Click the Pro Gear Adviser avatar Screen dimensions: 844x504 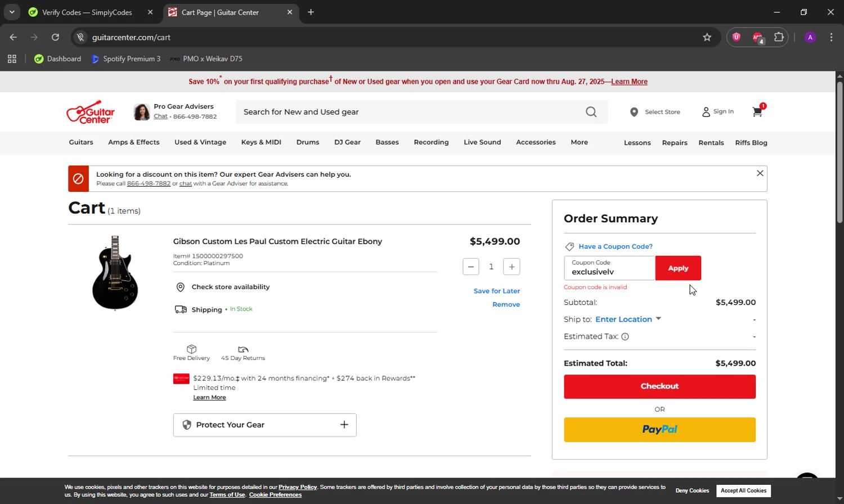point(142,112)
